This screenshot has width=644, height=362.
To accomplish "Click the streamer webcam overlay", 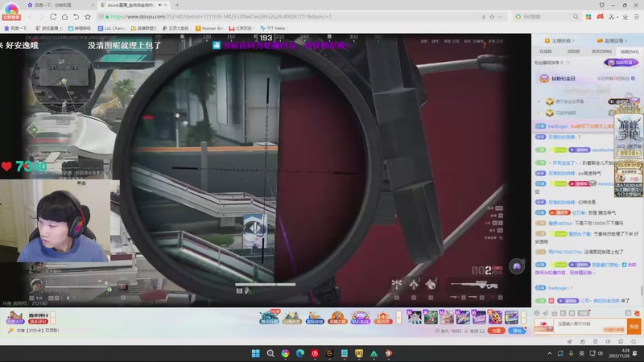I will 55,220.
